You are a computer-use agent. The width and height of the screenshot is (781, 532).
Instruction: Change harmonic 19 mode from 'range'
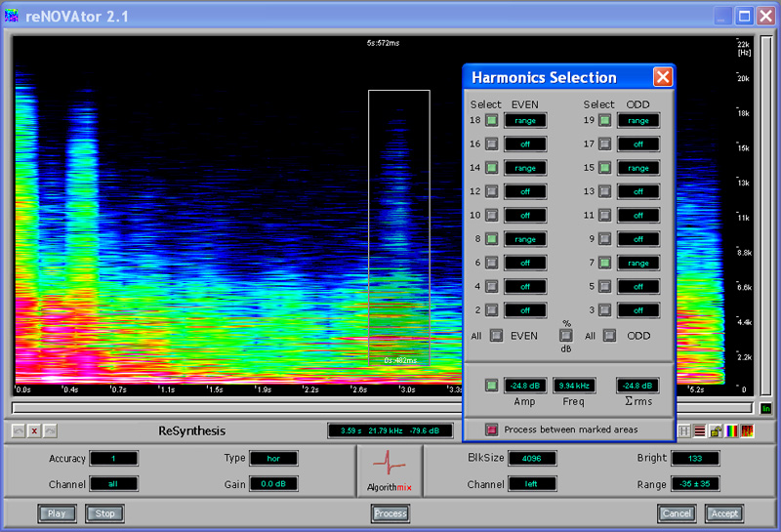click(x=637, y=120)
